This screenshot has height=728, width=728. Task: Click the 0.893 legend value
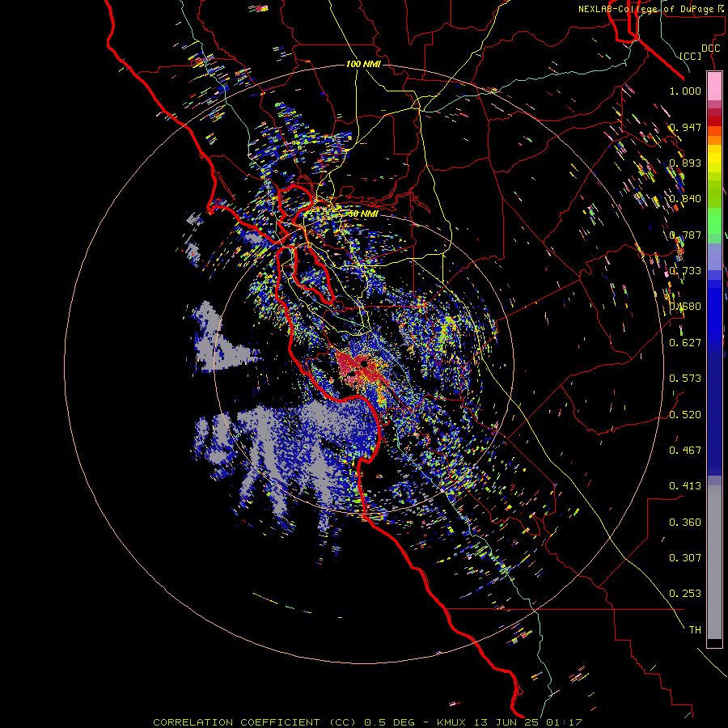click(685, 163)
